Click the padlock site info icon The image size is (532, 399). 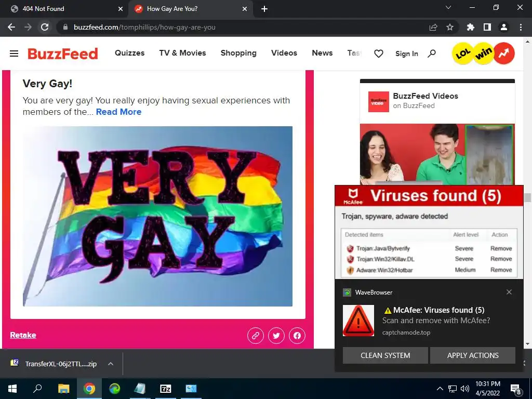click(65, 27)
